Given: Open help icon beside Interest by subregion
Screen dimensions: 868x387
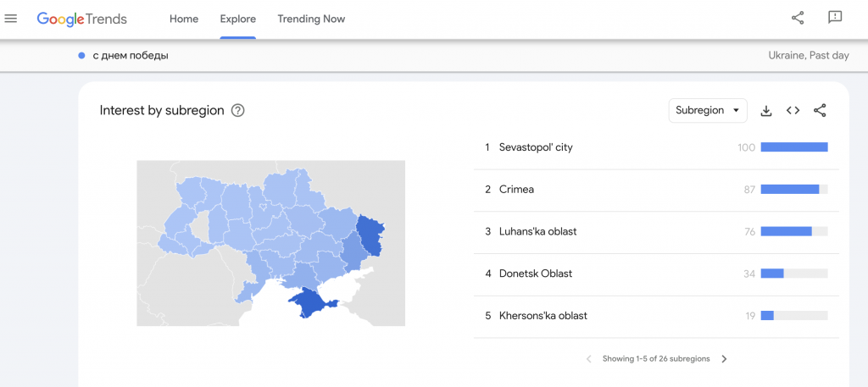Looking at the screenshot, I should 238,110.
